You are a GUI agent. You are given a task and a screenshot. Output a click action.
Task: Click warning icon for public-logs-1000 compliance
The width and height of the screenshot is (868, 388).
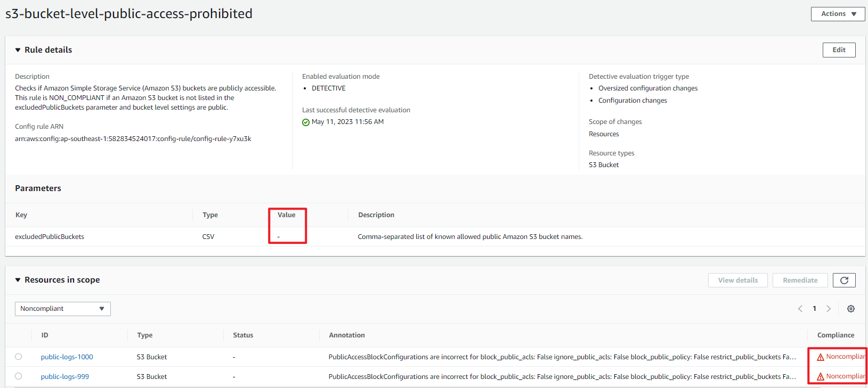821,357
